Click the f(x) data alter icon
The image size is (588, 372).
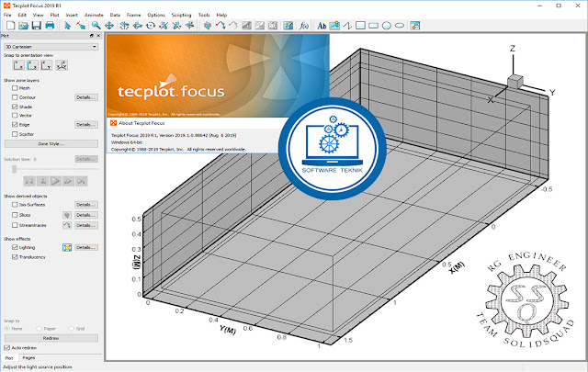point(303,26)
